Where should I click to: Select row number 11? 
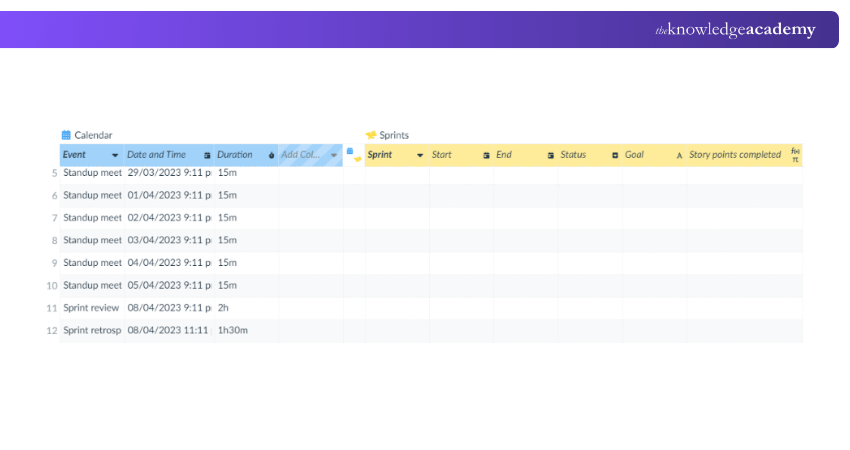click(52, 308)
